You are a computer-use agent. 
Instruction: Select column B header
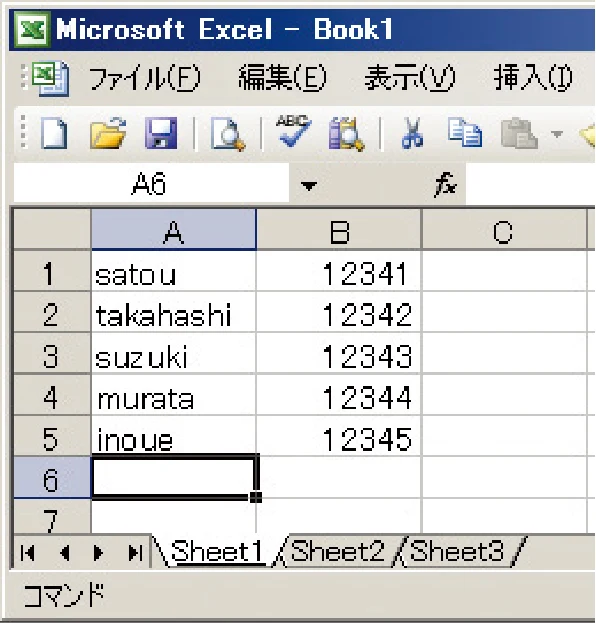tap(339, 230)
